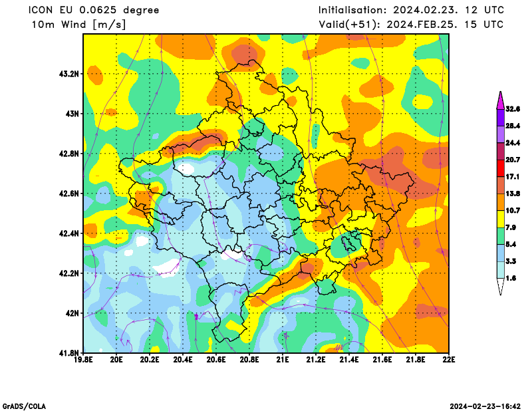Click the 22E longitude label

tap(449, 359)
